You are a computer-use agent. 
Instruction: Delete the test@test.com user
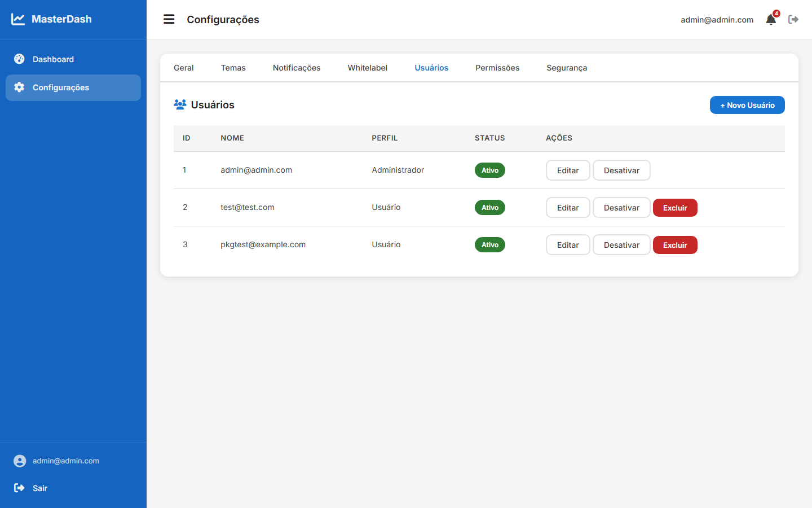(675, 208)
